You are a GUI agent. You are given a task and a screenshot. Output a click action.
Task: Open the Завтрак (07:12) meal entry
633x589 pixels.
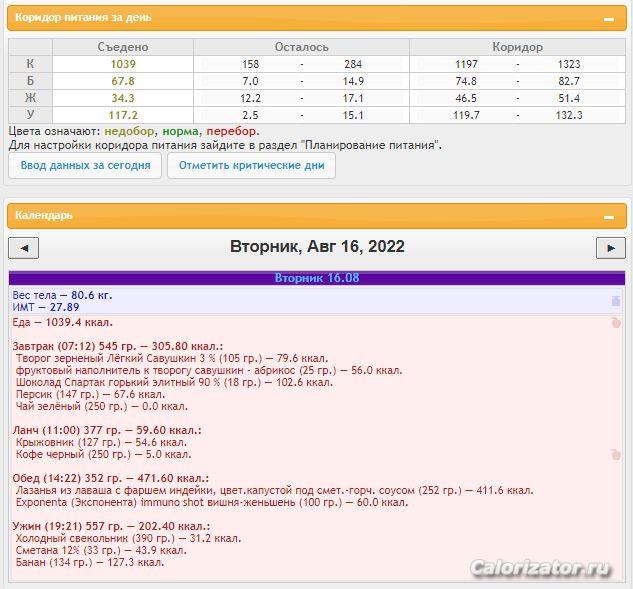pyautogui.click(x=117, y=345)
